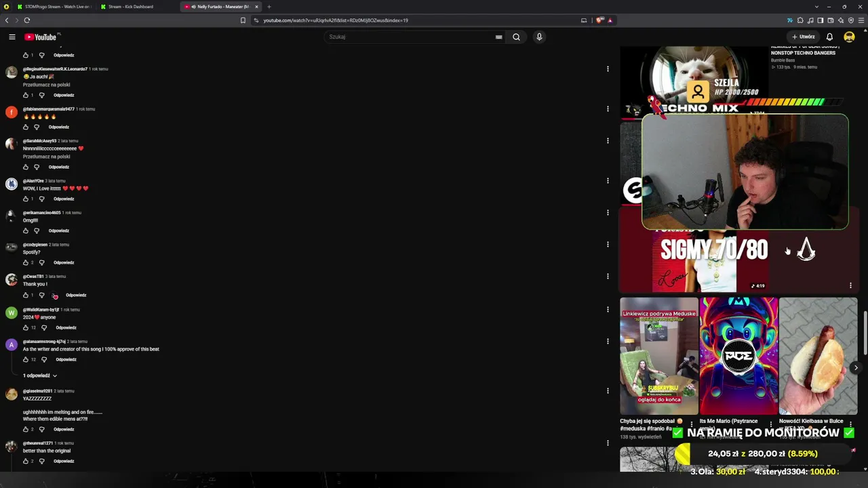The width and height of the screenshot is (868, 488).
Task: Open the media playlist music-note icon
Action: coord(810,20)
